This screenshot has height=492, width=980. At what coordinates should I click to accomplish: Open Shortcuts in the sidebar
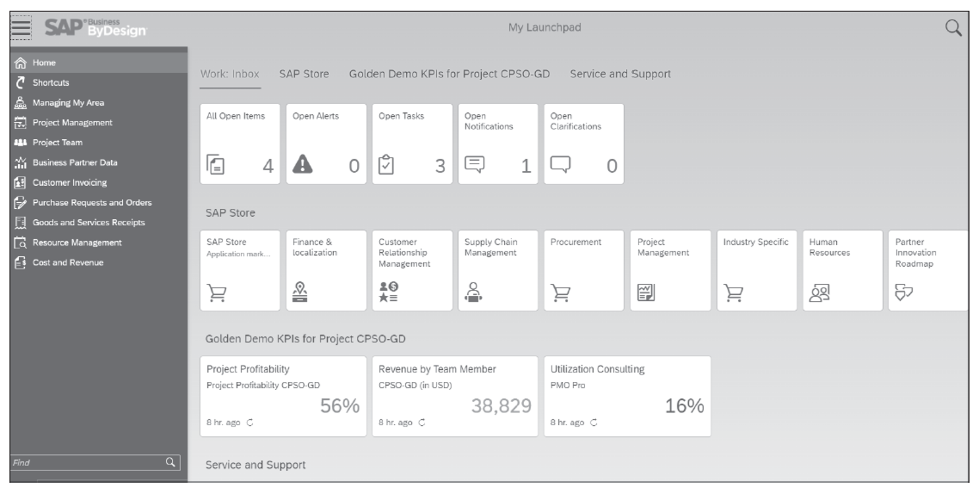[99, 83]
